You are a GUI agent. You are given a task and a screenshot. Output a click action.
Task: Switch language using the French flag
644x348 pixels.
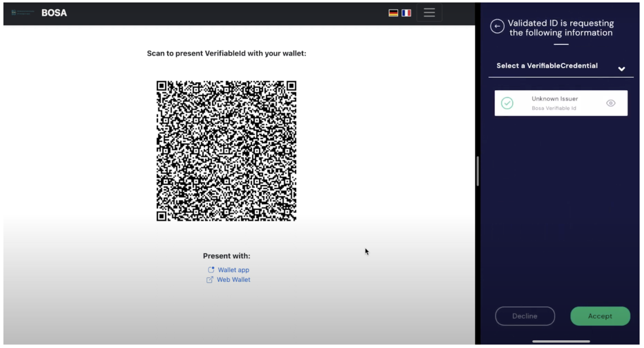(406, 13)
